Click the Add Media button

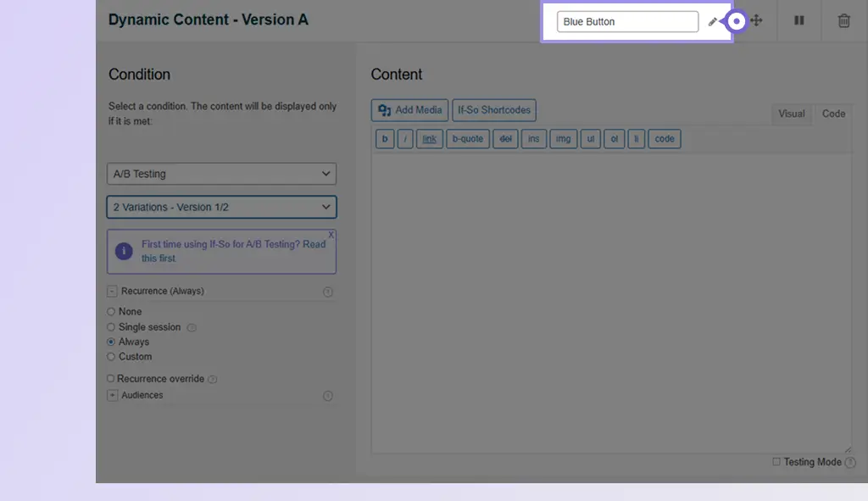[409, 110]
